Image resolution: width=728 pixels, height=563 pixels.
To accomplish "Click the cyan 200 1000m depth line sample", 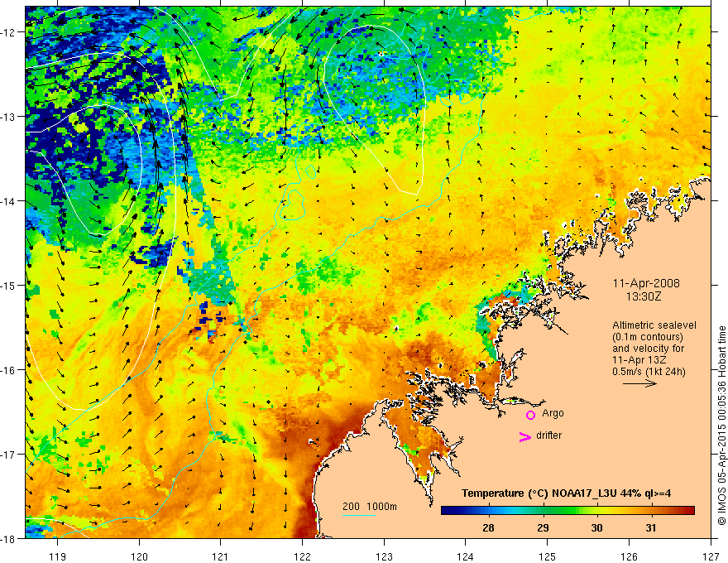I will (x=359, y=515).
